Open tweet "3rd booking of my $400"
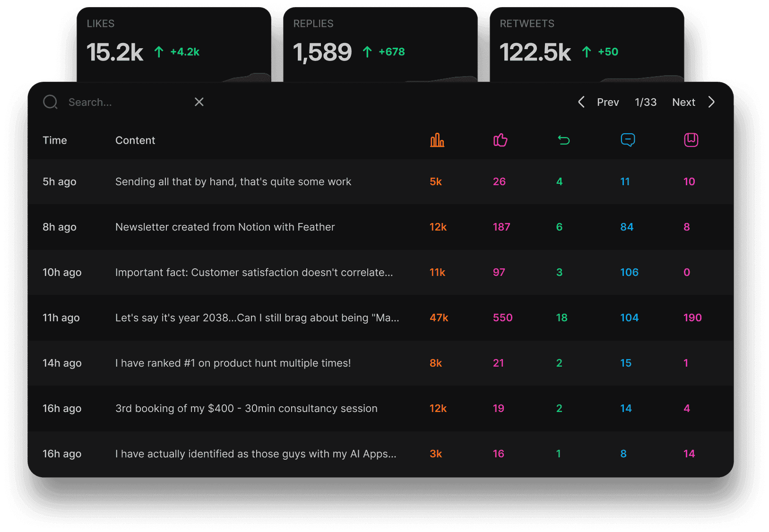 pos(246,409)
